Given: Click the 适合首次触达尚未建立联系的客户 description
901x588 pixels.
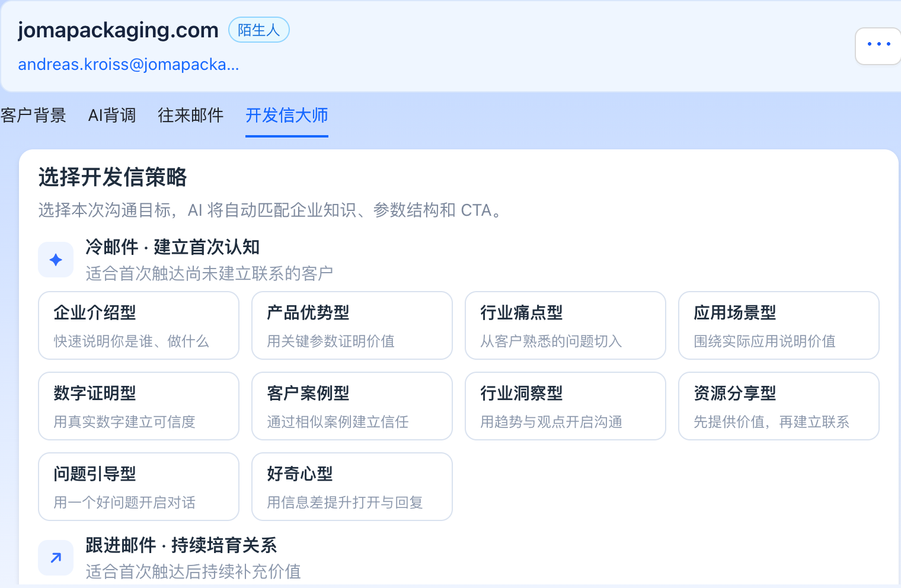Looking at the screenshot, I should coord(209,273).
